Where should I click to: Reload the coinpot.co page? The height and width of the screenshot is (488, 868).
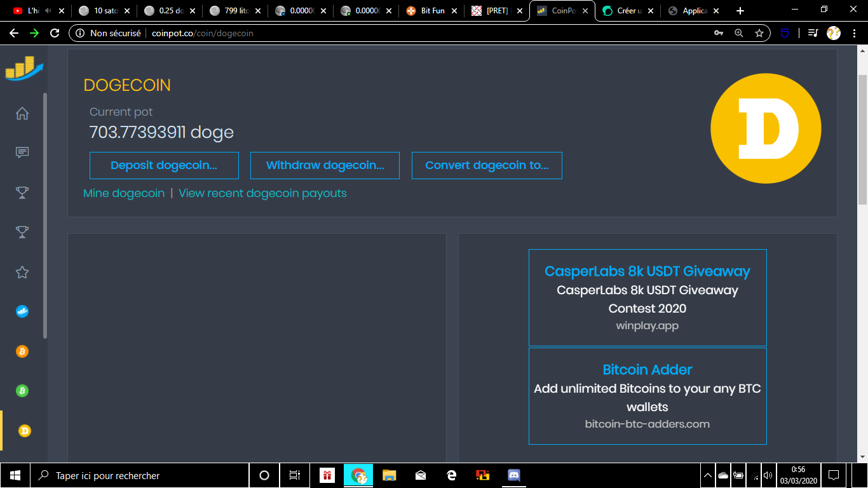pos(55,33)
